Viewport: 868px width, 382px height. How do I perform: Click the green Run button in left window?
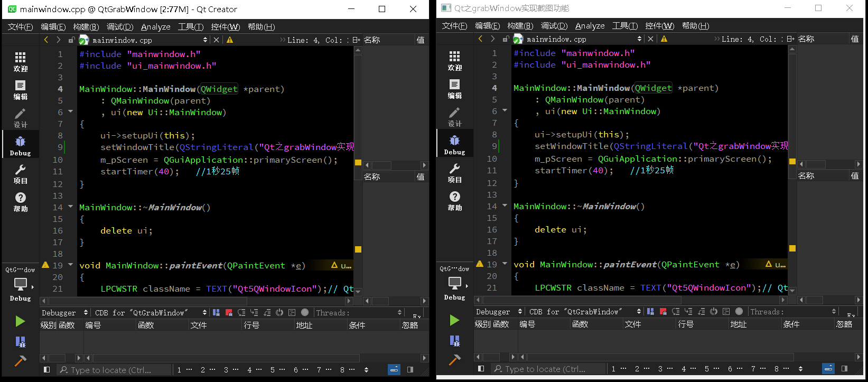(x=20, y=321)
